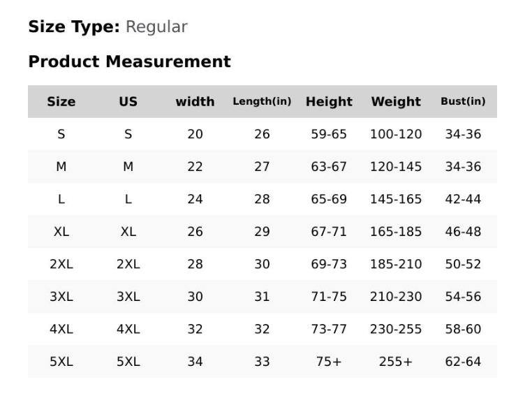Select the width column header
The image size is (532, 405).
195,101
